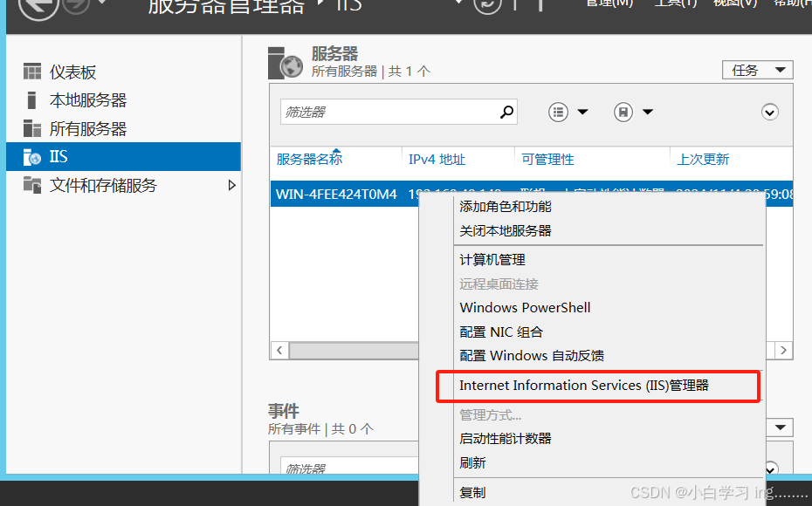The image size is (812, 506).
Task: Sort by 服务器名称 column header
Action: pyautogui.click(x=309, y=160)
